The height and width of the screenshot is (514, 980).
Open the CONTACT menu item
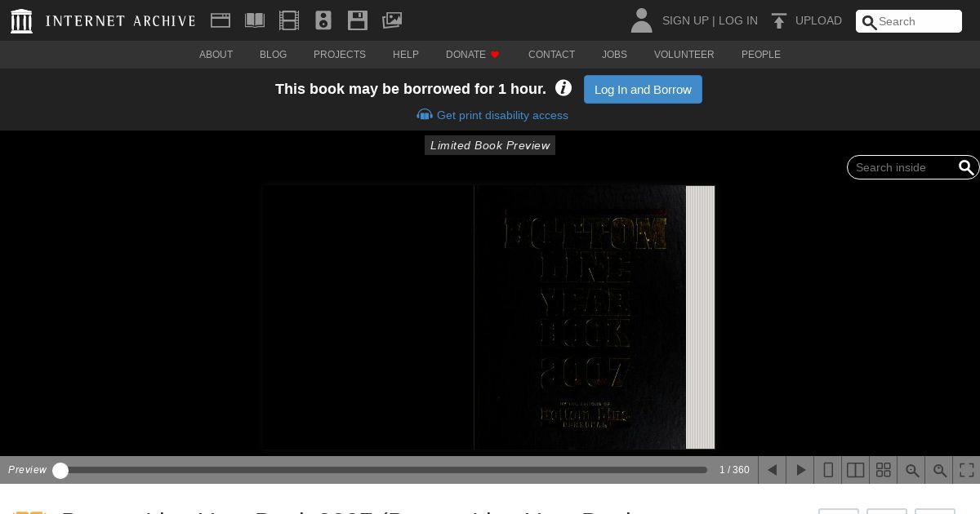551,55
